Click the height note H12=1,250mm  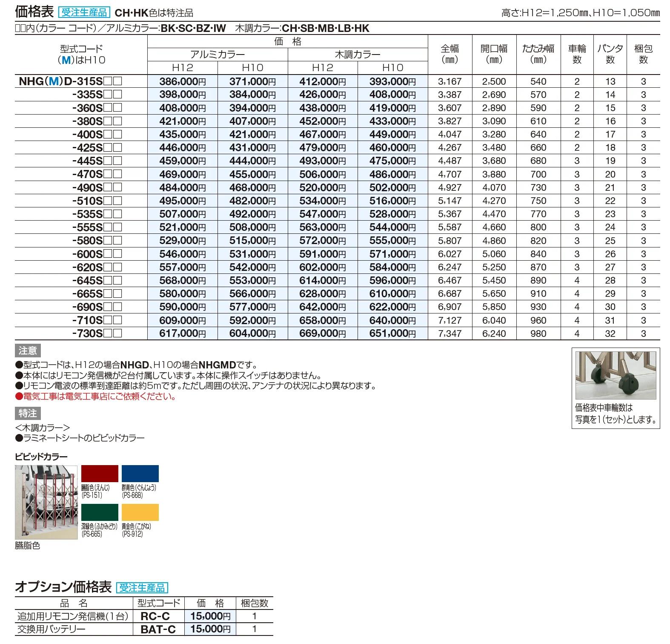546,13
